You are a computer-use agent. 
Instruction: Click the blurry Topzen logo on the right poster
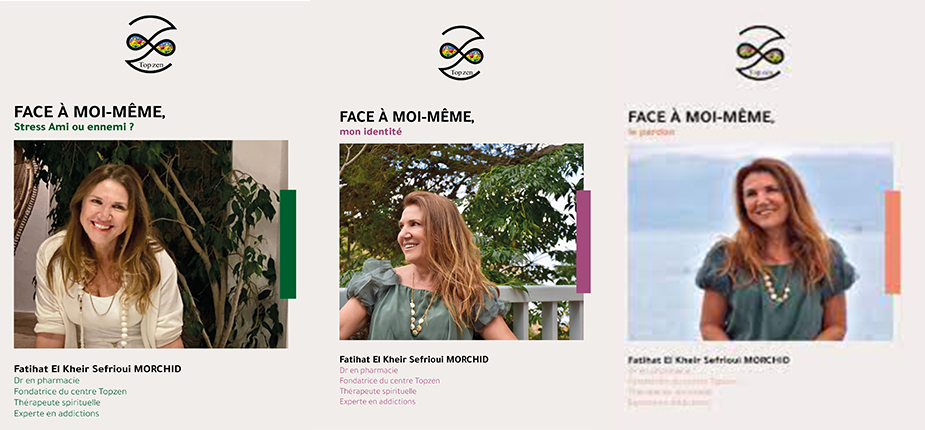click(760, 52)
